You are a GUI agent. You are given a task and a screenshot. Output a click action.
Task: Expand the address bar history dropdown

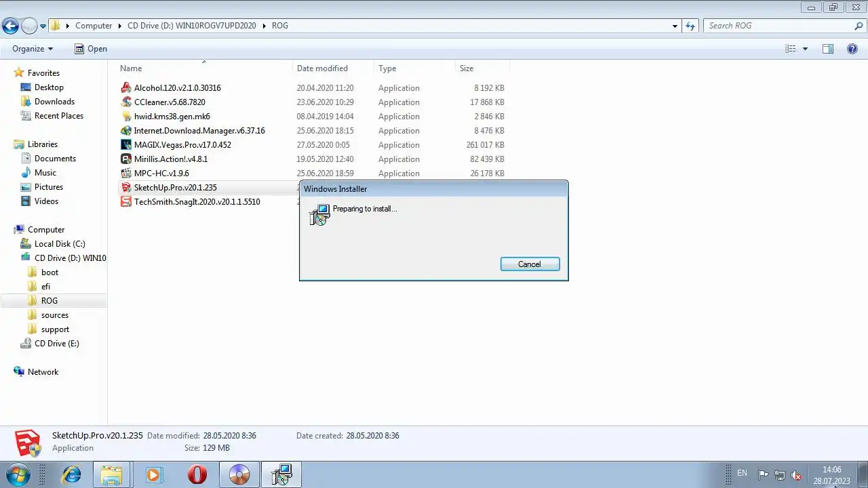click(x=675, y=26)
